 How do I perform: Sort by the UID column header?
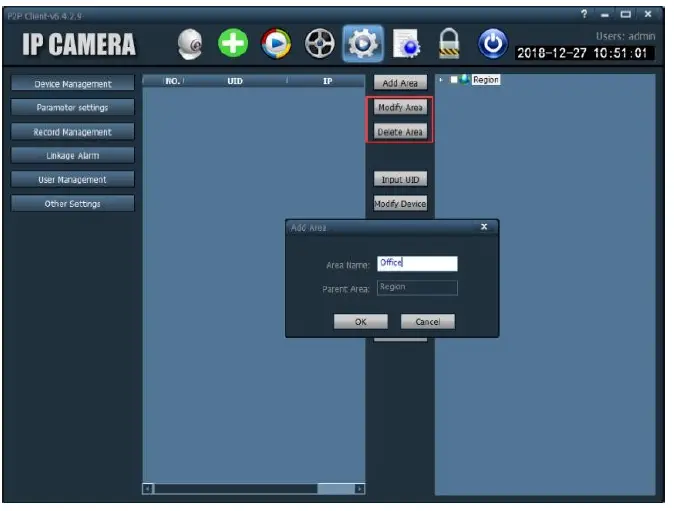[x=235, y=81]
